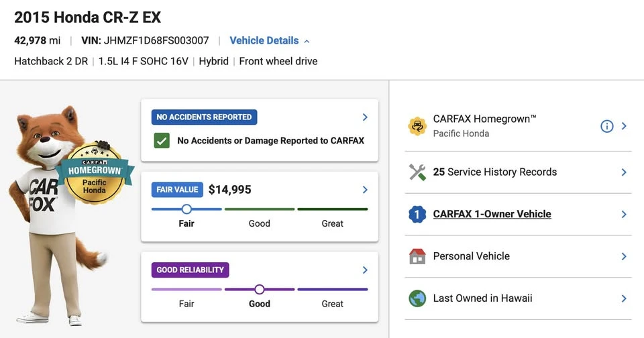Click the blue 1-Owner badge icon

pyautogui.click(x=417, y=215)
